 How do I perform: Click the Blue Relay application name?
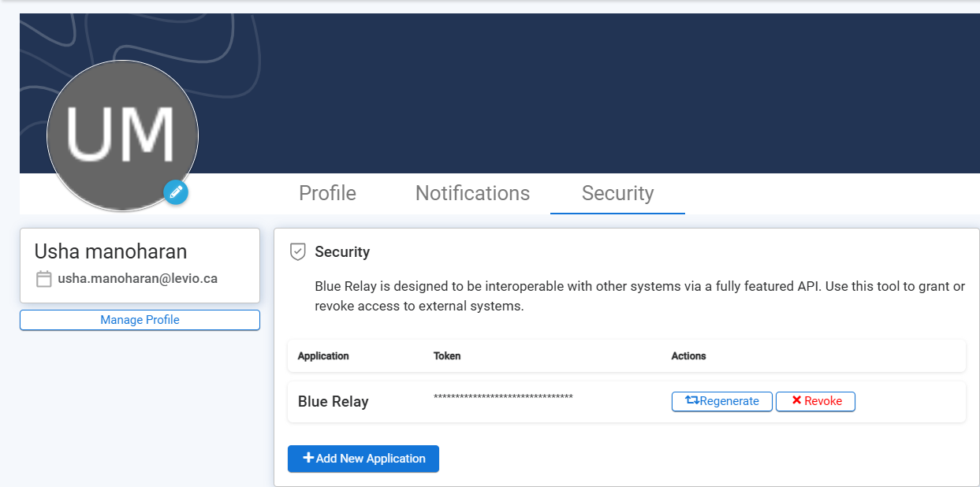point(333,402)
